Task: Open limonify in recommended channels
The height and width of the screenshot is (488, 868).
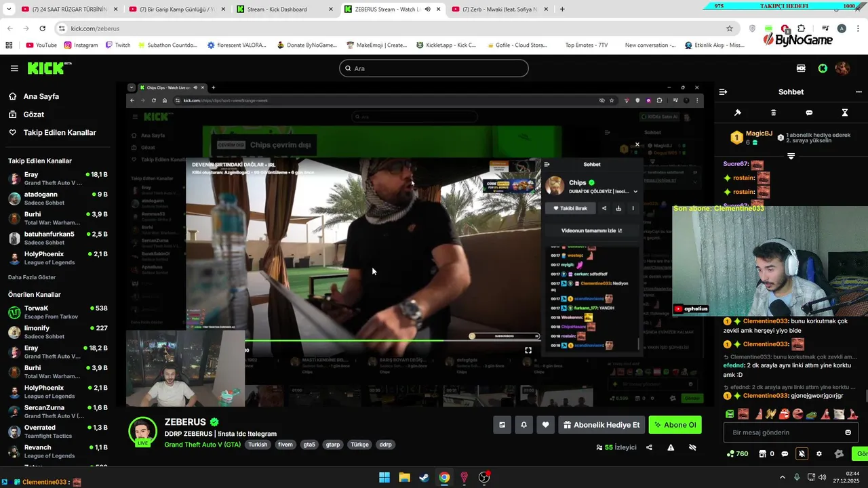Action: click(58, 332)
